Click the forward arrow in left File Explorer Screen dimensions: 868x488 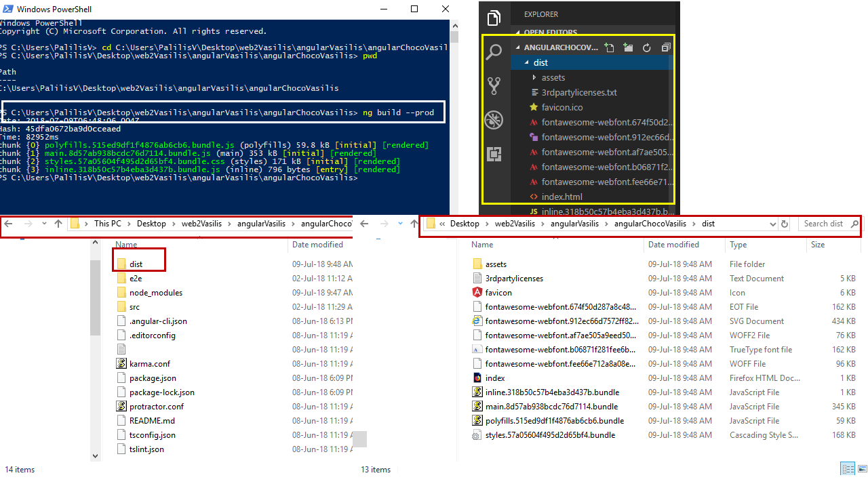(28, 224)
